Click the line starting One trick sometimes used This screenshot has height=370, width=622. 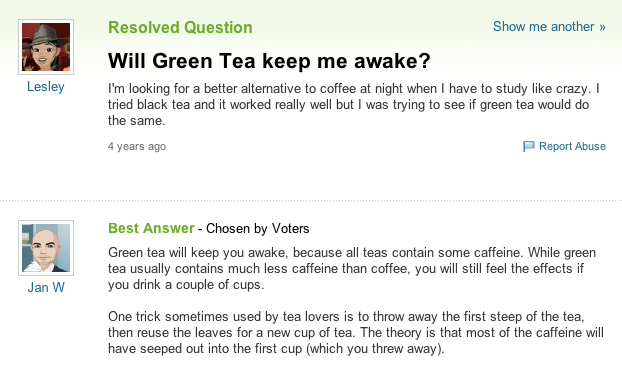[x=346, y=316]
